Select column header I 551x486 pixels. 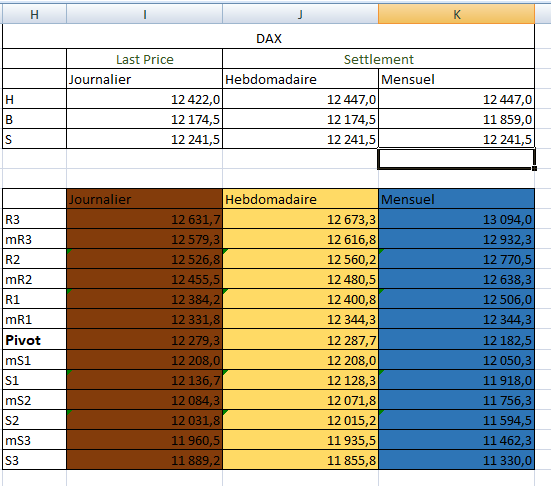click(x=144, y=14)
